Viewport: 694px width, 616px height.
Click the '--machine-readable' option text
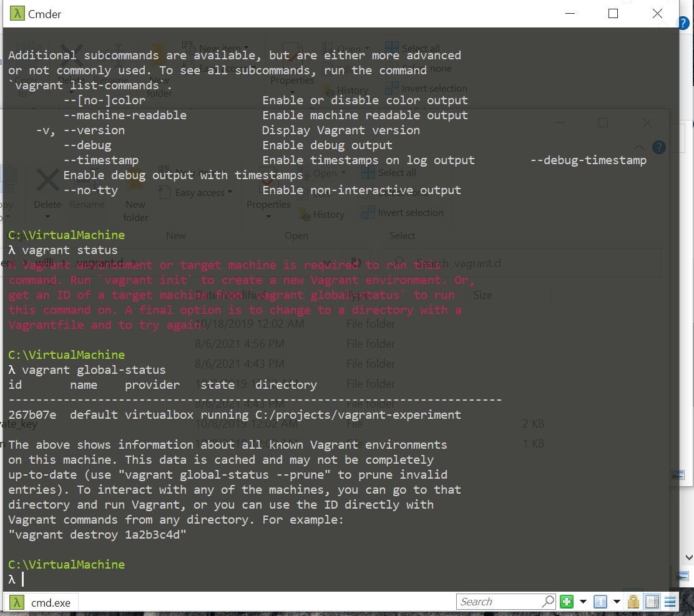125,115
